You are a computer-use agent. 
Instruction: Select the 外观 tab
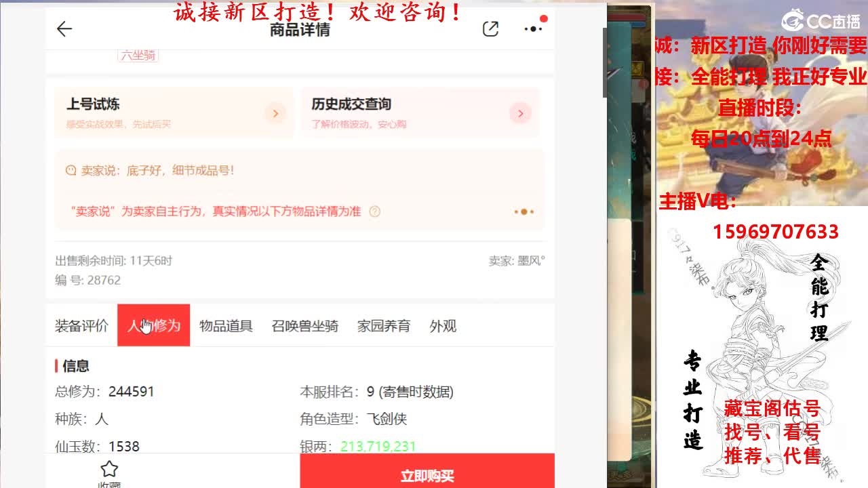(x=443, y=326)
